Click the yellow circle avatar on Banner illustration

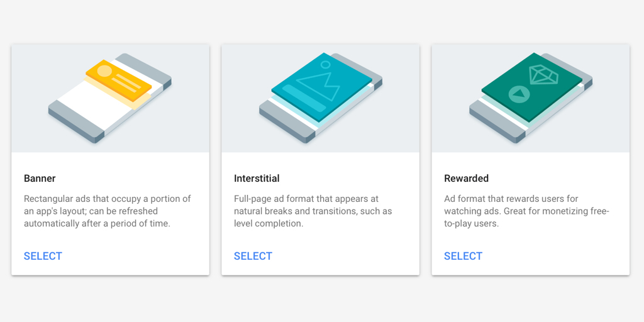tap(104, 70)
